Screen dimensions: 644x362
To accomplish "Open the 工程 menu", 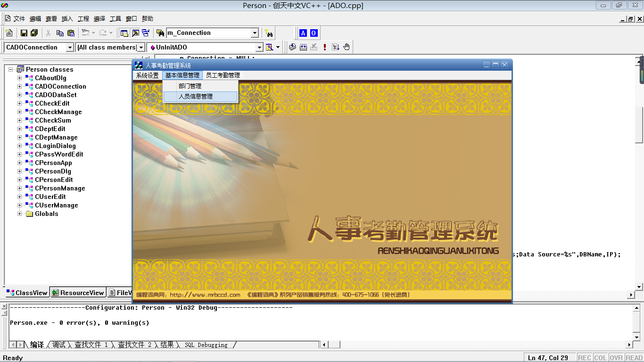I will point(83,19).
